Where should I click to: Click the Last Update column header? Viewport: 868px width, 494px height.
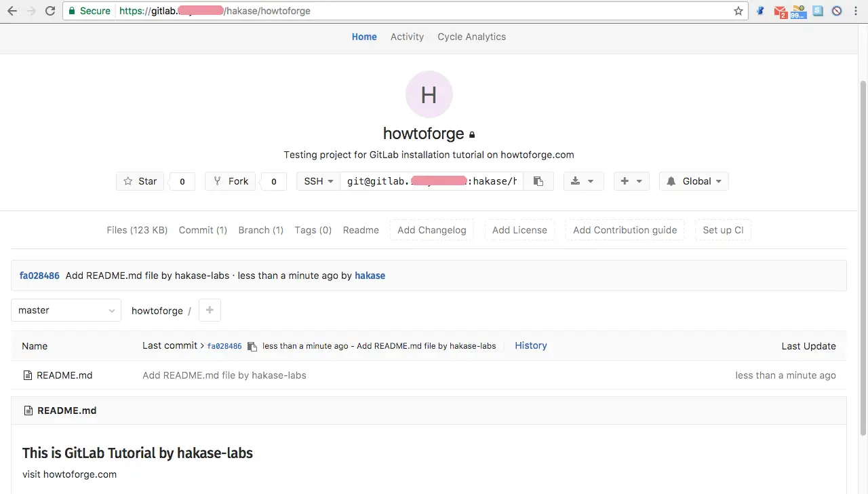[808, 346]
